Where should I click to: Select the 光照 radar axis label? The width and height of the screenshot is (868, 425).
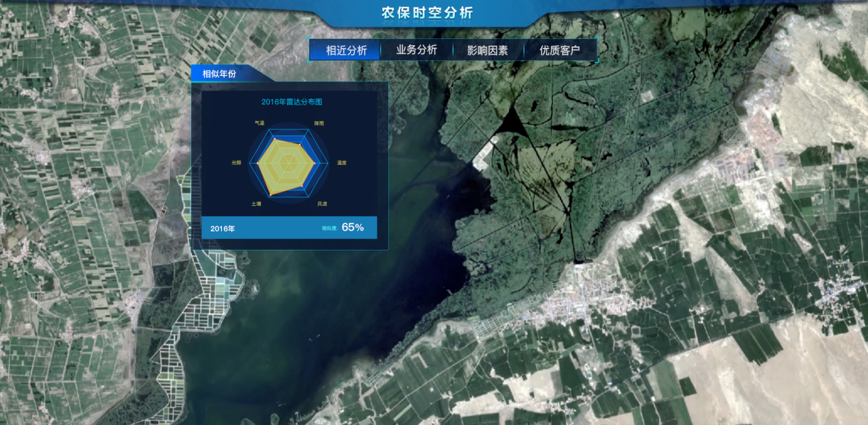click(x=236, y=163)
